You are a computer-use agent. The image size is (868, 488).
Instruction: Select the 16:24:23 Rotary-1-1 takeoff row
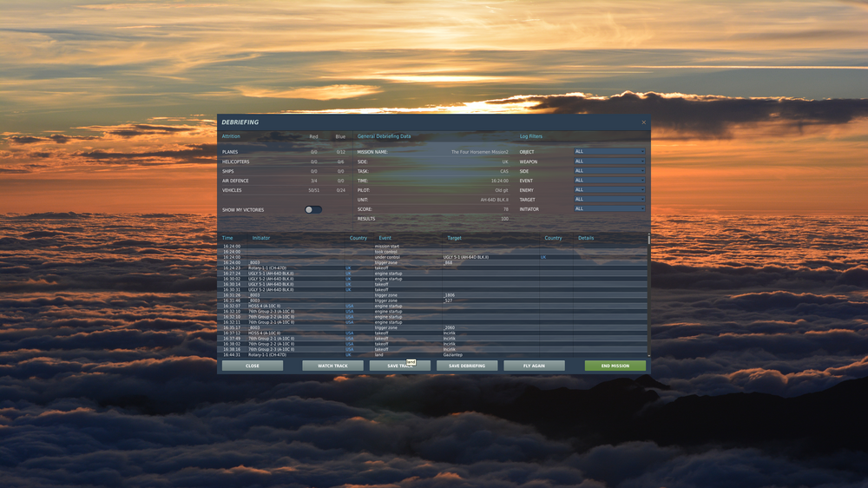click(434, 268)
